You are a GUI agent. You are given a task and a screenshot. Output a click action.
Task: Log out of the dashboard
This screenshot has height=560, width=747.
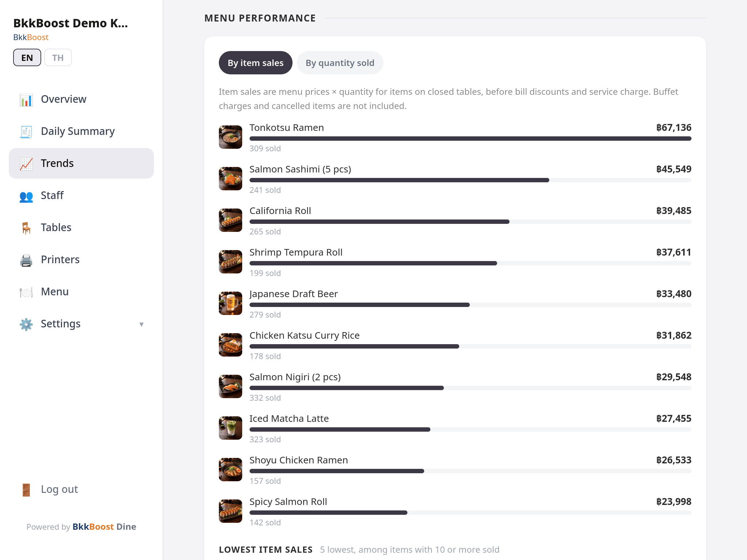click(81, 489)
